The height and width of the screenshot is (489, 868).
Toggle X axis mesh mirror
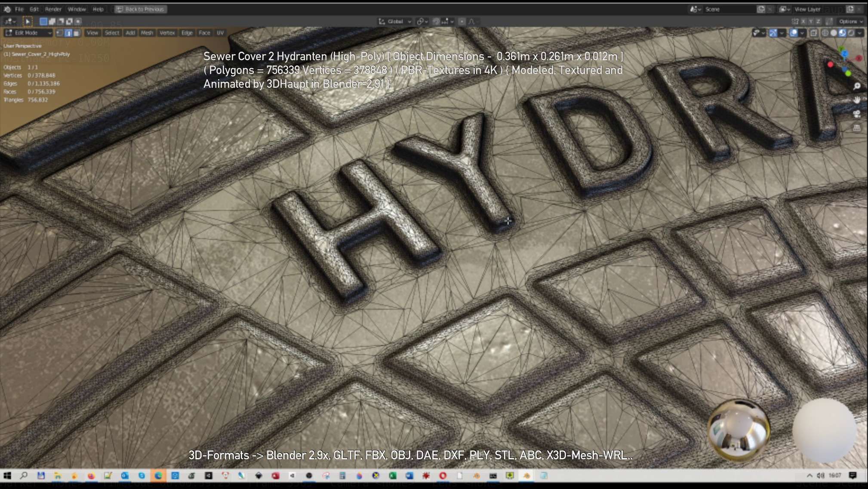(803, 21)
